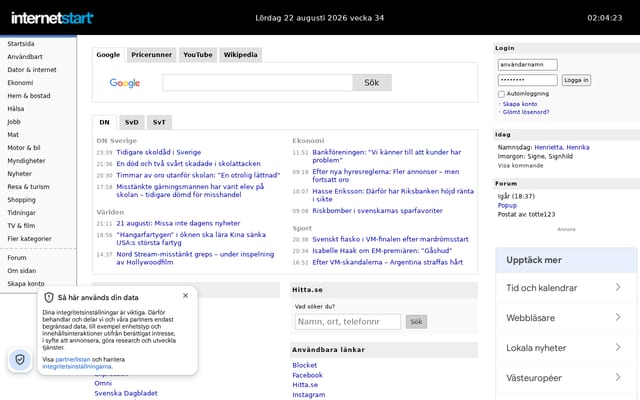Expand Tid och kalendrar arrow
This screenshot has width=640, height=400.
618,287
